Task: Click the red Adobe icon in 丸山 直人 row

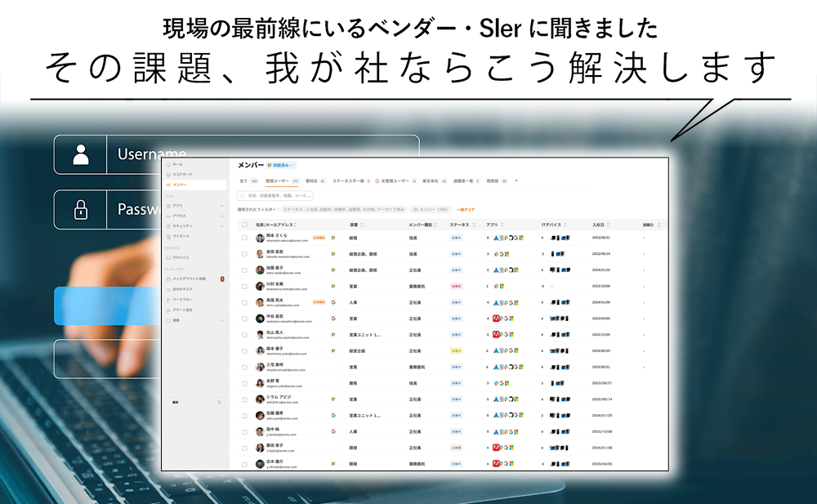Action: tap(496, 335)
